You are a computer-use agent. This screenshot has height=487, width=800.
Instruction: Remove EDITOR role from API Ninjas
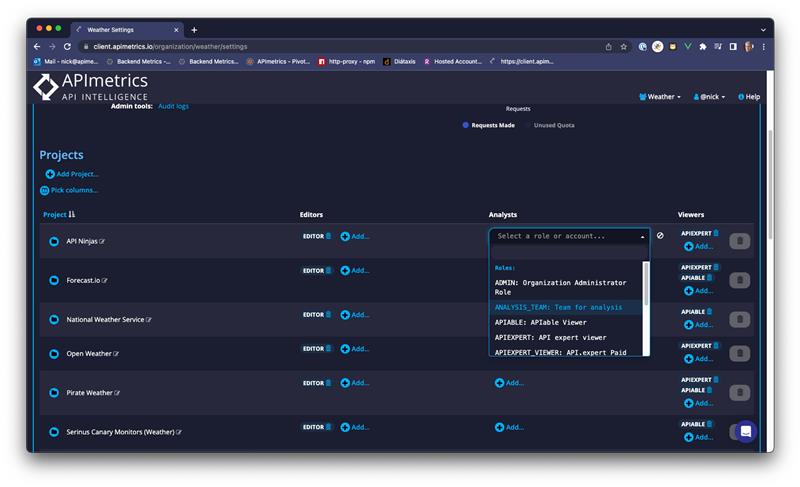[329, 236]
